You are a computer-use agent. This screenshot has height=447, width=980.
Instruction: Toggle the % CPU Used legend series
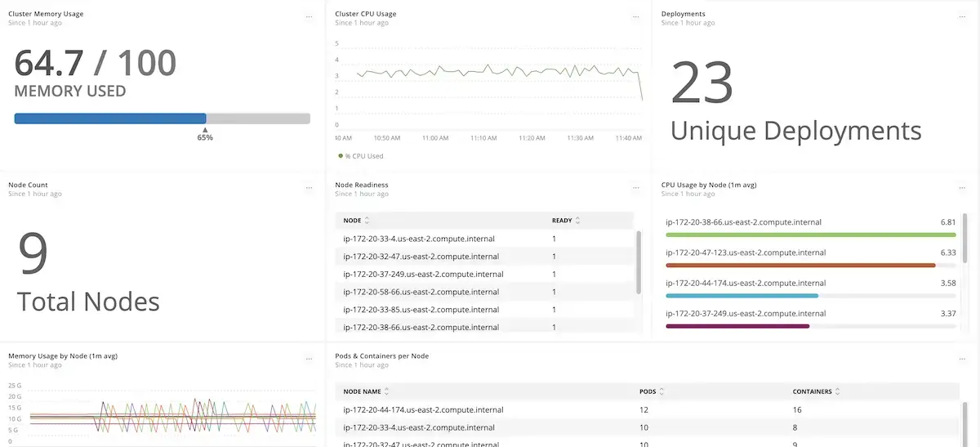click(360, 156)
